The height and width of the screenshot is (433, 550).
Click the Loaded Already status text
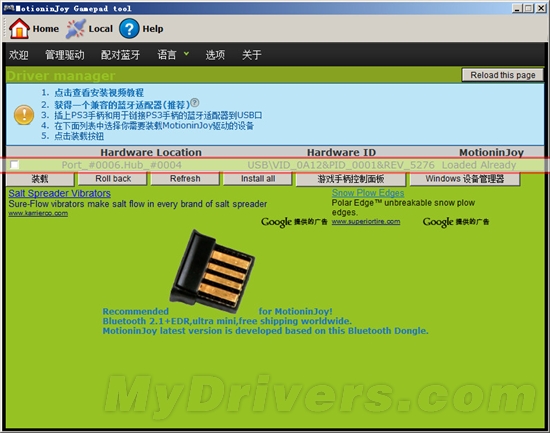coord(479,165)
